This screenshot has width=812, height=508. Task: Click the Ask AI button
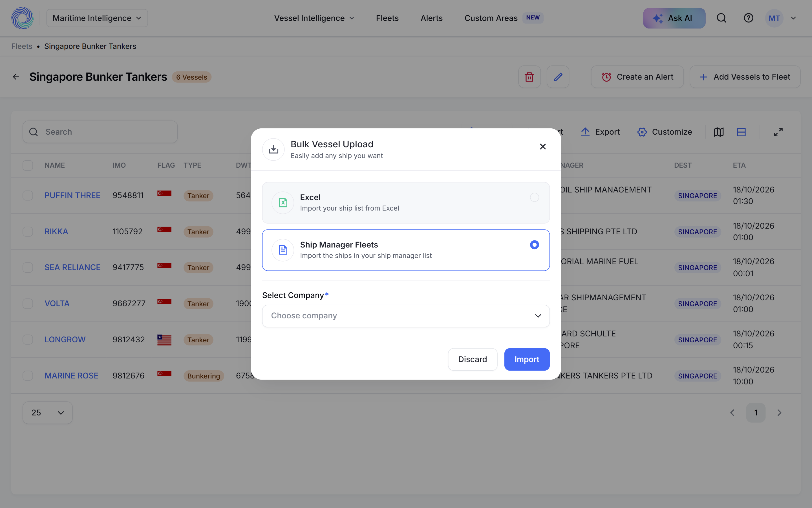(674, 18)
